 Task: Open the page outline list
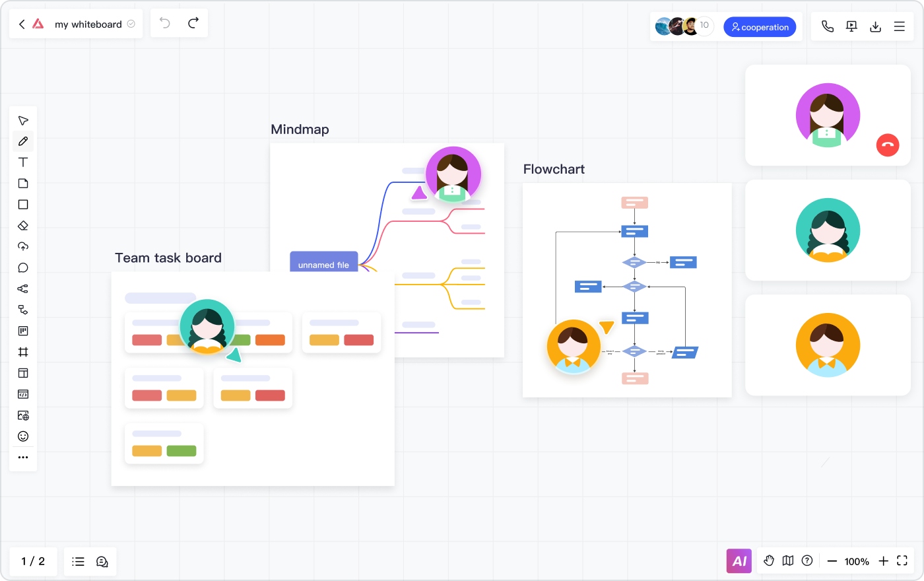coord(79,562)
